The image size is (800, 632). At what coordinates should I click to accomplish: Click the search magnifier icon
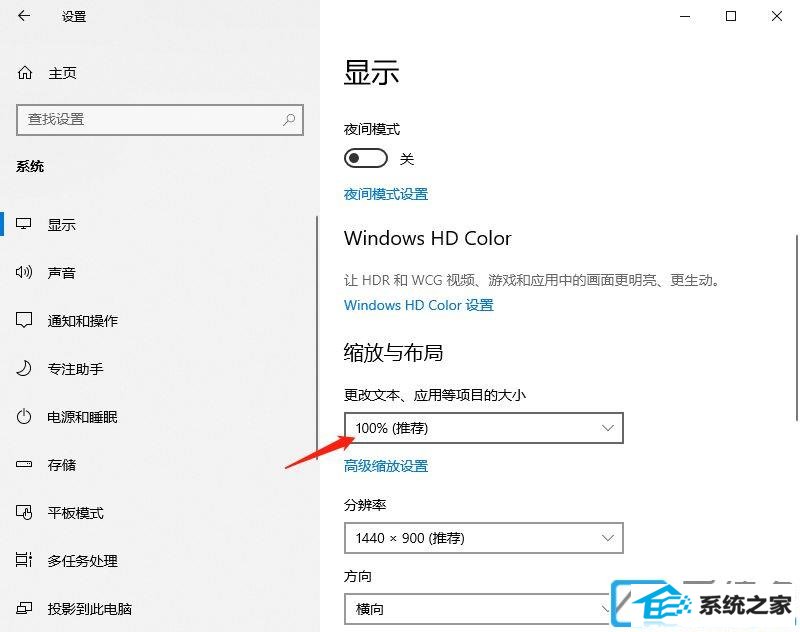[289, 120]
